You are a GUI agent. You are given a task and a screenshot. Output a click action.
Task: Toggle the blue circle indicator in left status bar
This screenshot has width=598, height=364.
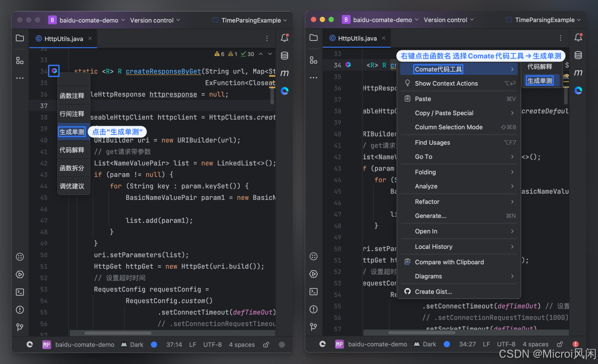coord(154,345)
